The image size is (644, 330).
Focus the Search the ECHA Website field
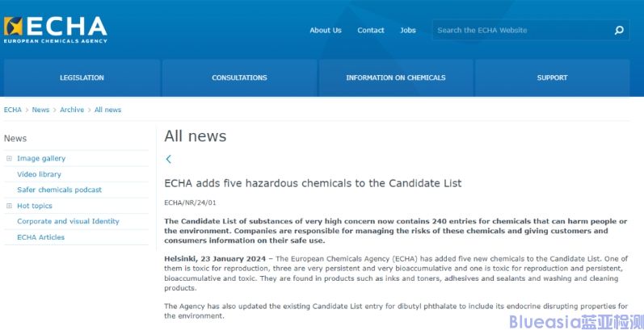[x=521, y=31]
